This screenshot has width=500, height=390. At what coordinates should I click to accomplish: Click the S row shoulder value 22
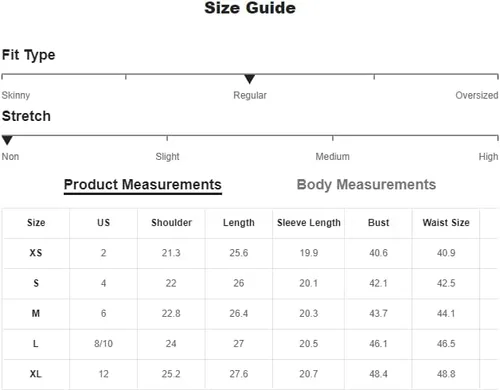coord(171,283)
